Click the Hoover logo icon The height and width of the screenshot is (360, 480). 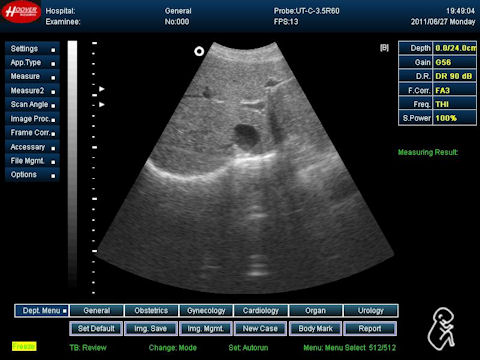[x=21, y=12]
